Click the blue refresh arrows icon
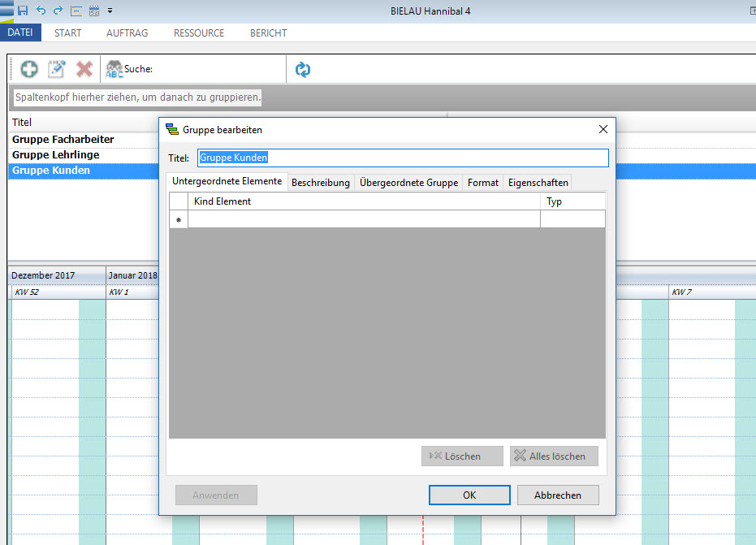Viewport: 756px width, 545px height. point(303,70)
